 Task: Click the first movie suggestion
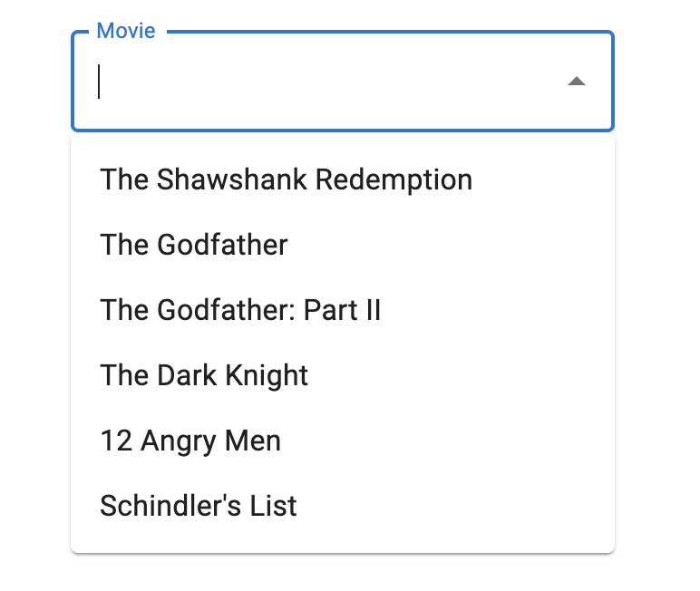287,179
